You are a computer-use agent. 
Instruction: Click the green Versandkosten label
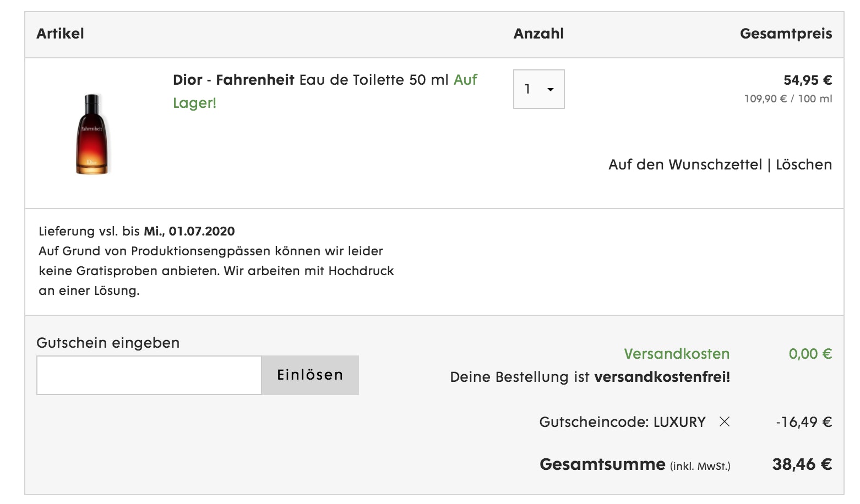point(677,354)
